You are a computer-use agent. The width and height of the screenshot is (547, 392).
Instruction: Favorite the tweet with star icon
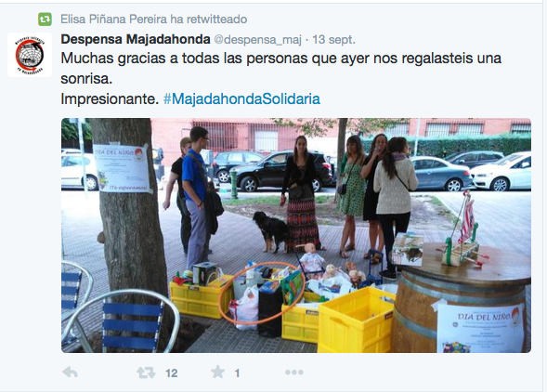pos(217,372)
